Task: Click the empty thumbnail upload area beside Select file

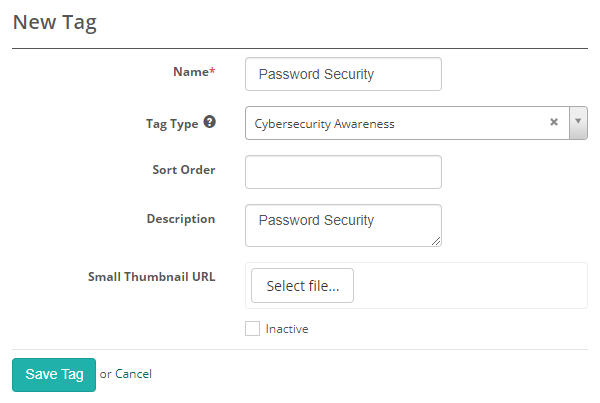Action: coord(470,286)
